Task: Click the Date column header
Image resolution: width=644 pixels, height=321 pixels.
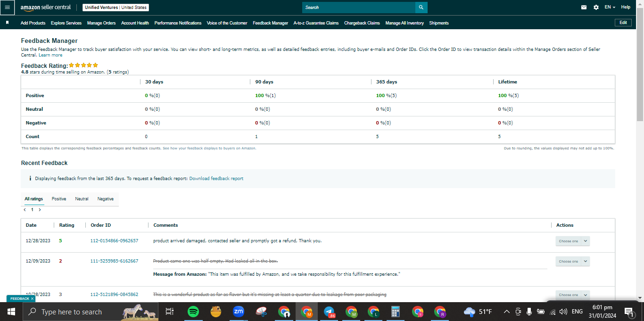Action: coord(31,225)
